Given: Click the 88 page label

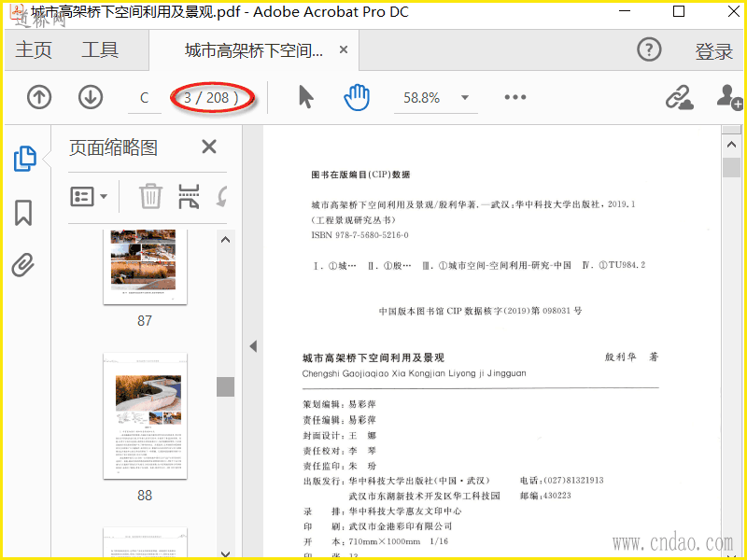Looking at the screenshot, I should tap(145, 496).
